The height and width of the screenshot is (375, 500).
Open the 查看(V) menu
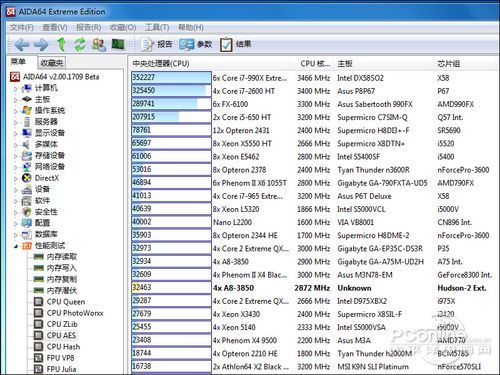coord(55,27)
